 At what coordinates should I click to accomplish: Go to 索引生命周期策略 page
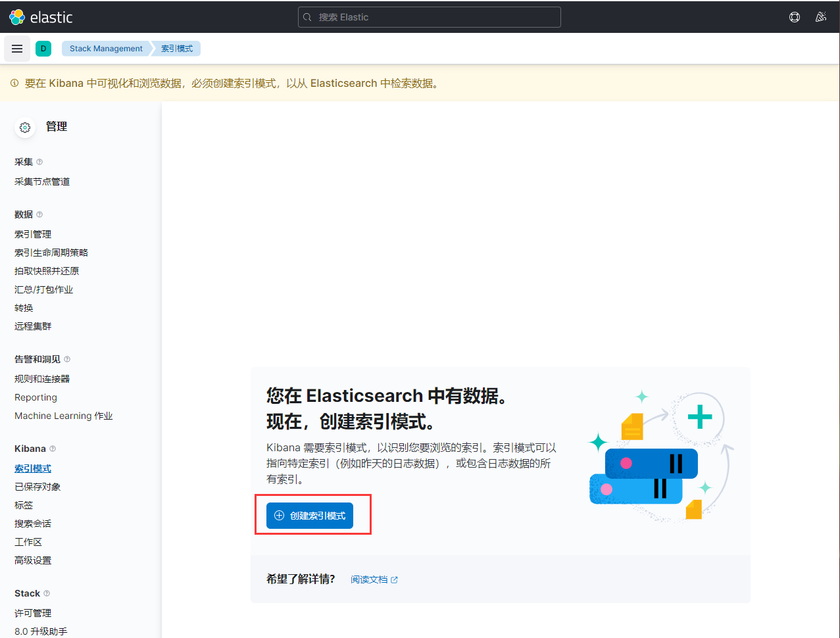pos(51,253)
